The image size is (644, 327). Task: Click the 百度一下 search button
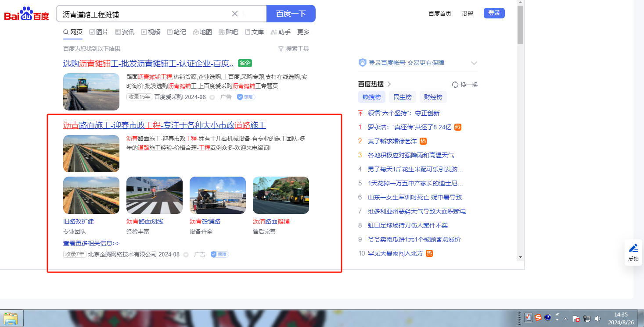pos(291,14)
